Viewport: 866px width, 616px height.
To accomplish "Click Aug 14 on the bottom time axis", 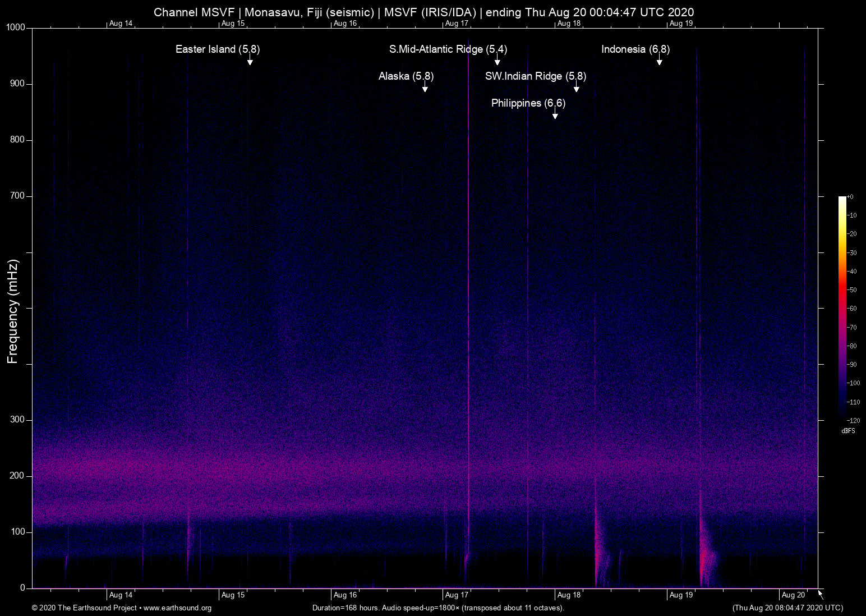I will (x=121, y=595).
